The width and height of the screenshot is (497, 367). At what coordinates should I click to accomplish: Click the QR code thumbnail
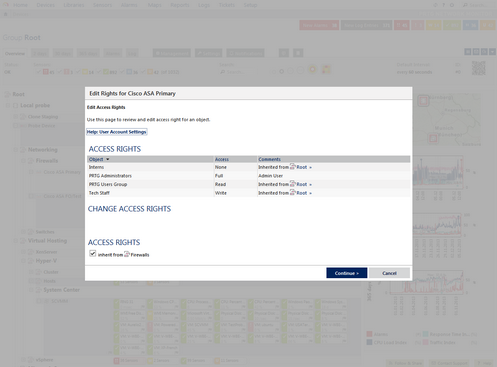point(479,68)
